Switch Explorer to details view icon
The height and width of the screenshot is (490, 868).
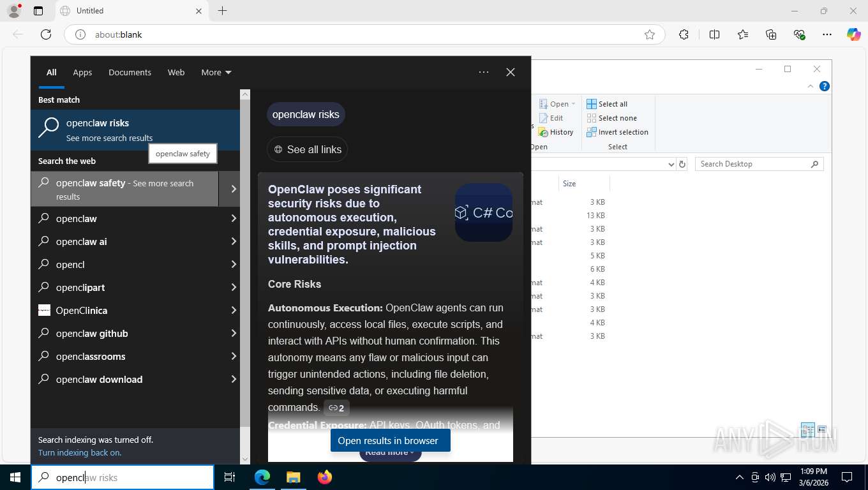tap(807, 429)
